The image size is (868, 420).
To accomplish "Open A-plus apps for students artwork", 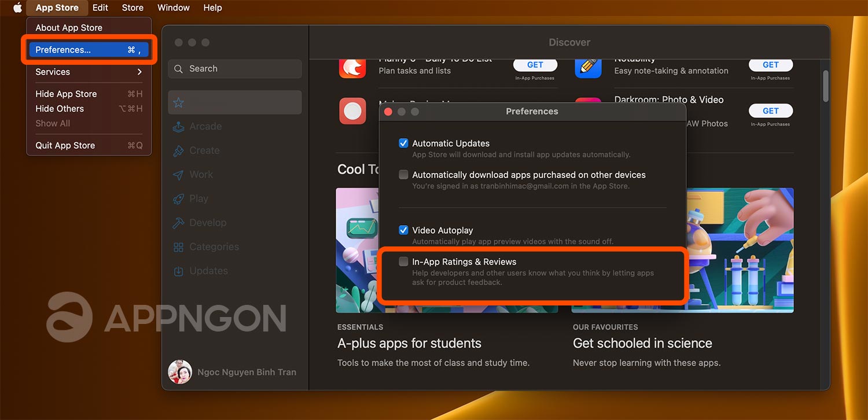I will (x=357, y=250).
